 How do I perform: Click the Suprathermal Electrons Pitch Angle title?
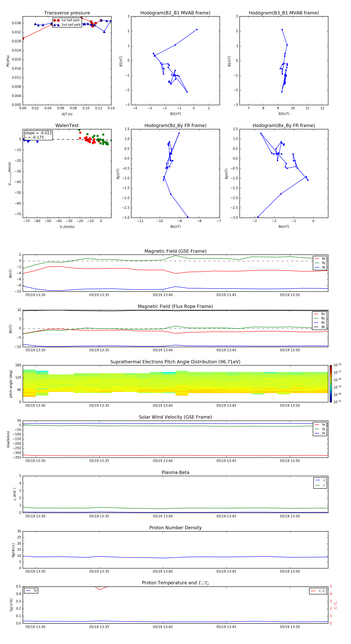(175, 362)
